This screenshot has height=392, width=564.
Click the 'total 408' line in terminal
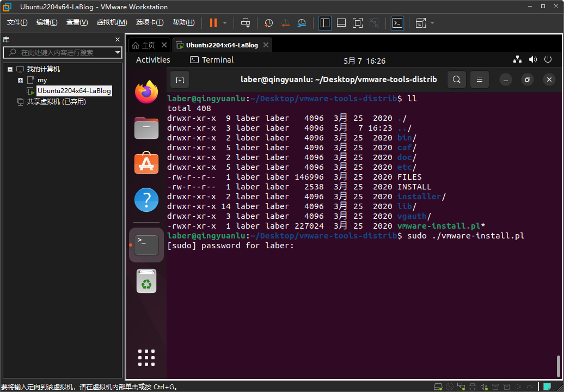pos(189,108)
